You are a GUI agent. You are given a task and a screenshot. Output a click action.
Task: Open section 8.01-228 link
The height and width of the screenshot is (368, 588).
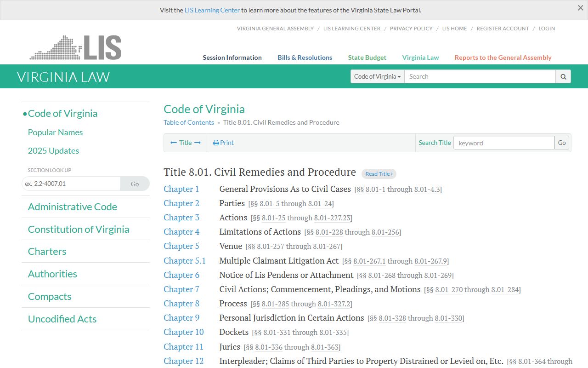pos(329,232)
